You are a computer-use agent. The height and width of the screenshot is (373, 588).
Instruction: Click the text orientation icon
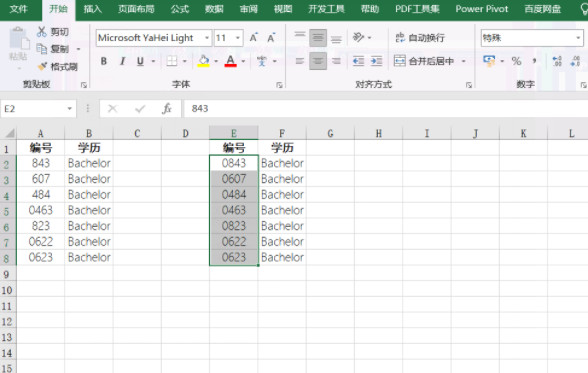tap(358, 37)
